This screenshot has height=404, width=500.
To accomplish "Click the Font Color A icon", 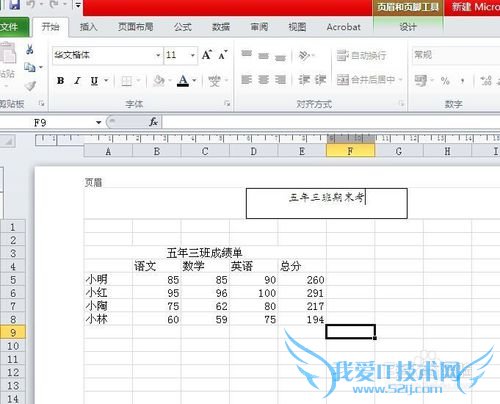I will coord(183,81).
